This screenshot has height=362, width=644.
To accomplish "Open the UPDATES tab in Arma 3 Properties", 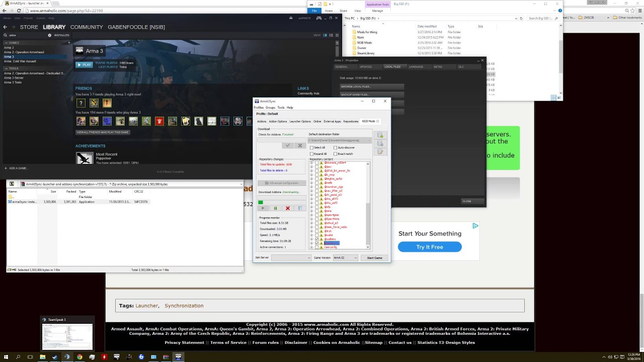I will point(366,66).
